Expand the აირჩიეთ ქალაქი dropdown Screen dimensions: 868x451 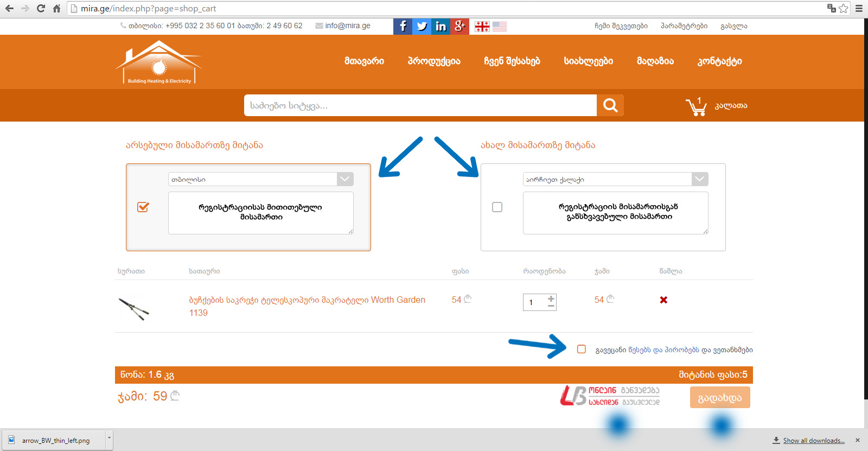700,179
